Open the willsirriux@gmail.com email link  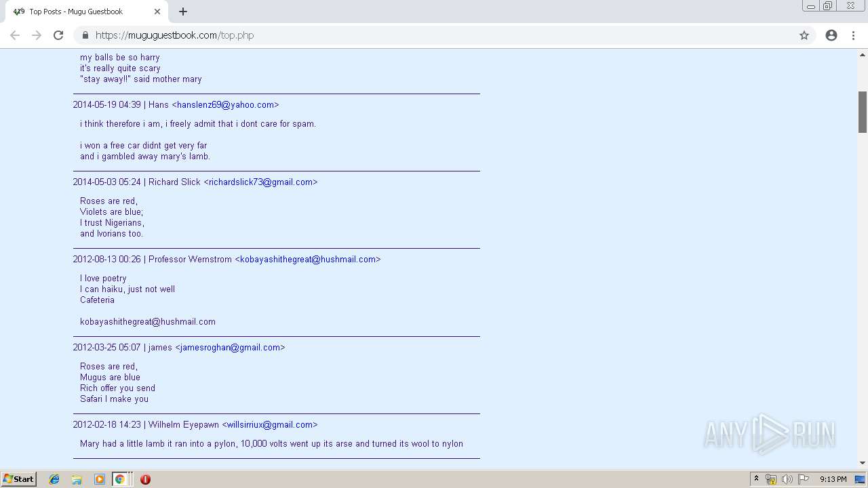(270, 425)
